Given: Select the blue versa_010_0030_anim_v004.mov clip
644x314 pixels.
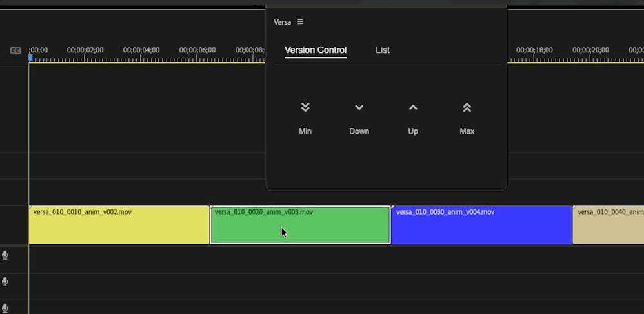Looking at the screenshot, I should pos(482,225).
